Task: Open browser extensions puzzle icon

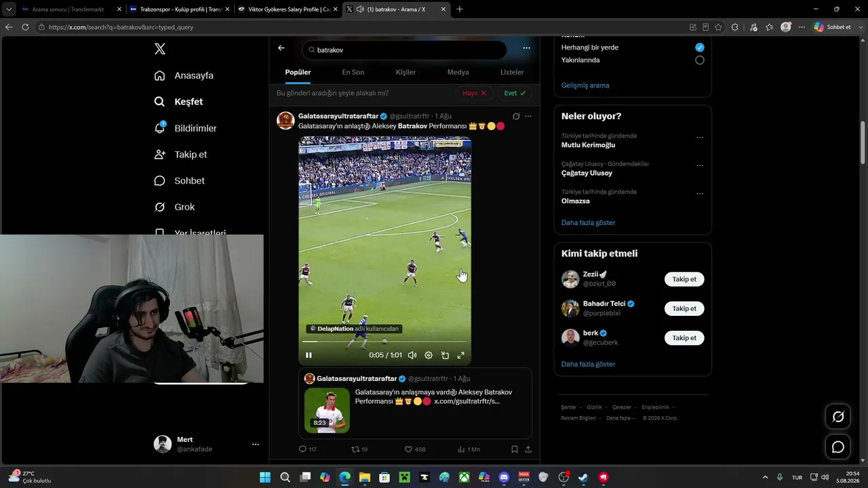Action: 735,27
